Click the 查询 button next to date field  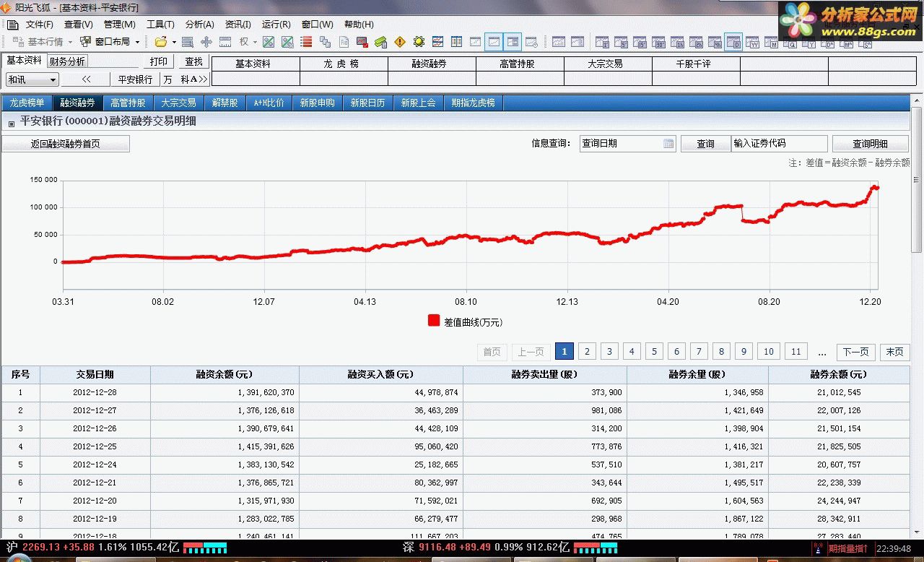(x=705, y=144)
